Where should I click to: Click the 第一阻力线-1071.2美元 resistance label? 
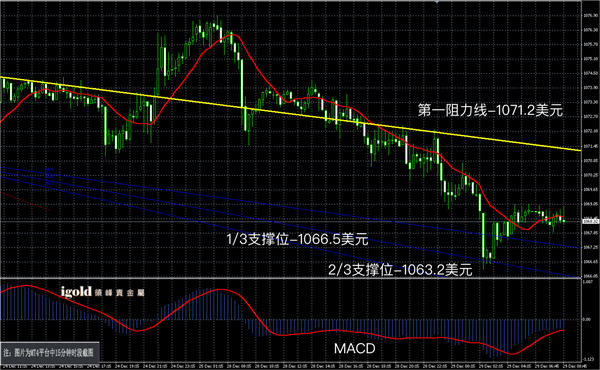(490, 110)
